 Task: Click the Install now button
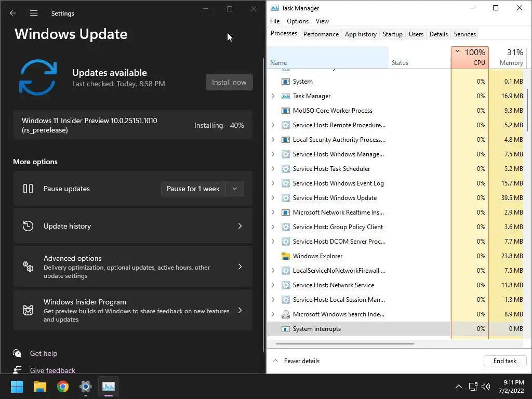[x=229, y=82]
